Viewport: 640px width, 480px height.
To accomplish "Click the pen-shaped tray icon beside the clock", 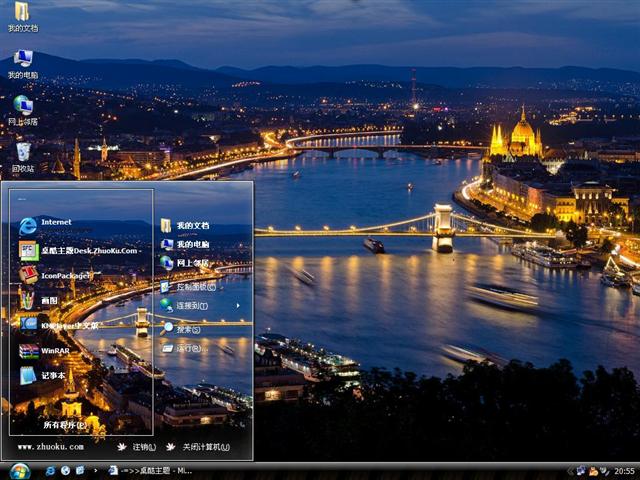I will coord(605,471).
